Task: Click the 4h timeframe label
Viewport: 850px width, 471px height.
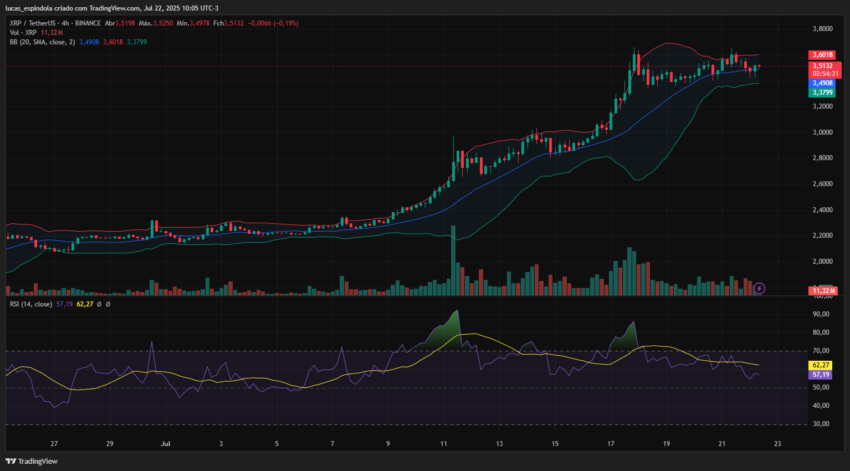Action: pos(66,23)
